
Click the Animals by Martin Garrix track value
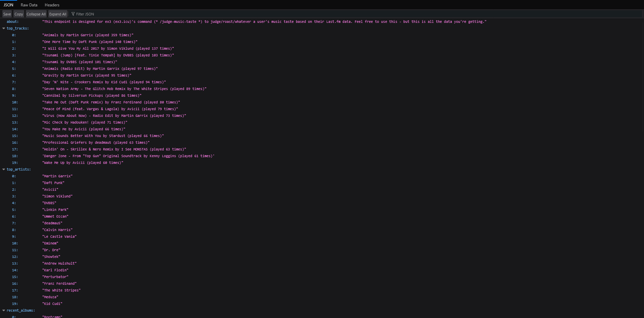pyautogui.click(x=88, y=35)
